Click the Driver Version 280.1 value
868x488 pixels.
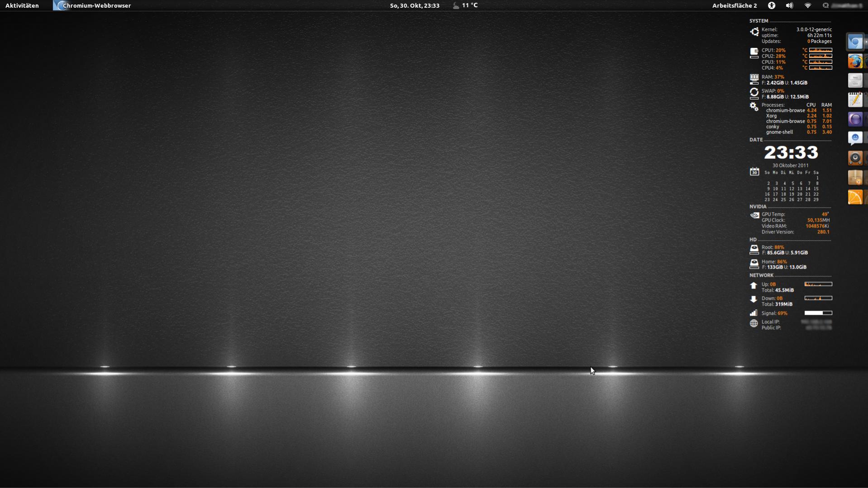coord(823,232)
